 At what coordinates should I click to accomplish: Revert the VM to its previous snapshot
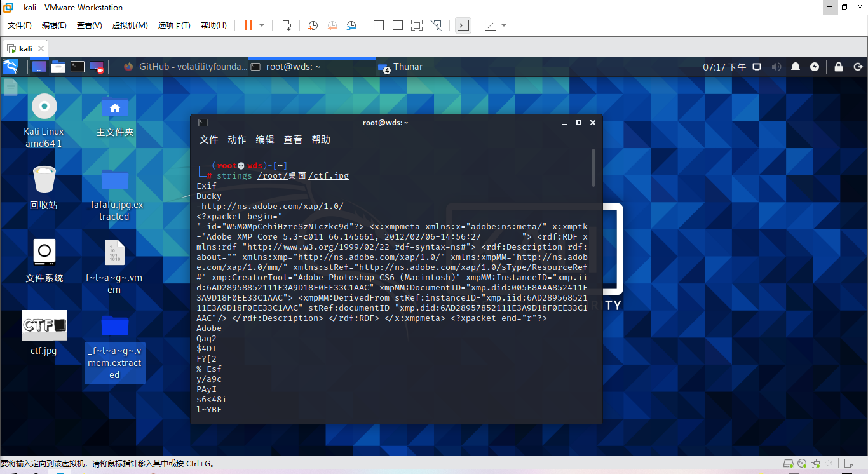coord(332,25)
